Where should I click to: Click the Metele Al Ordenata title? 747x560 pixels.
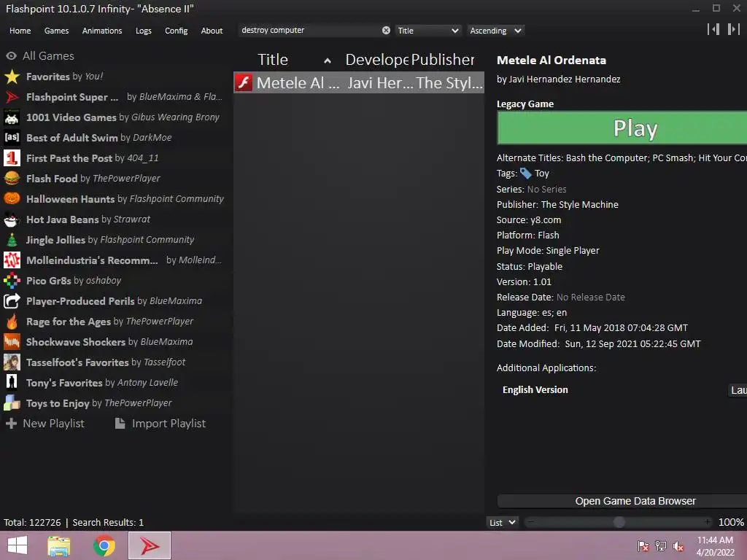[x=551, y=61]
